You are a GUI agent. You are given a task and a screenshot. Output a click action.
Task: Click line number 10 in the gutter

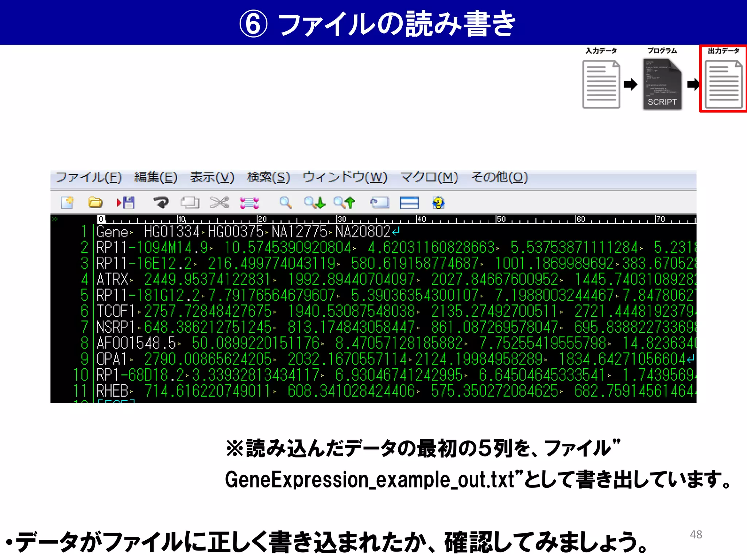[81, 375]
